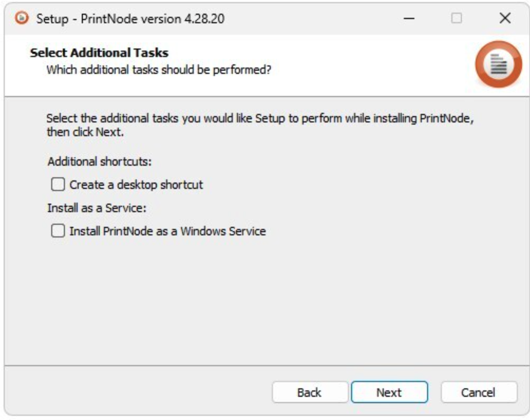Click the 'Select Additional Tasks' heading
Image resolution: width=530 pixels, height=420 pixels.
[99, 53]
